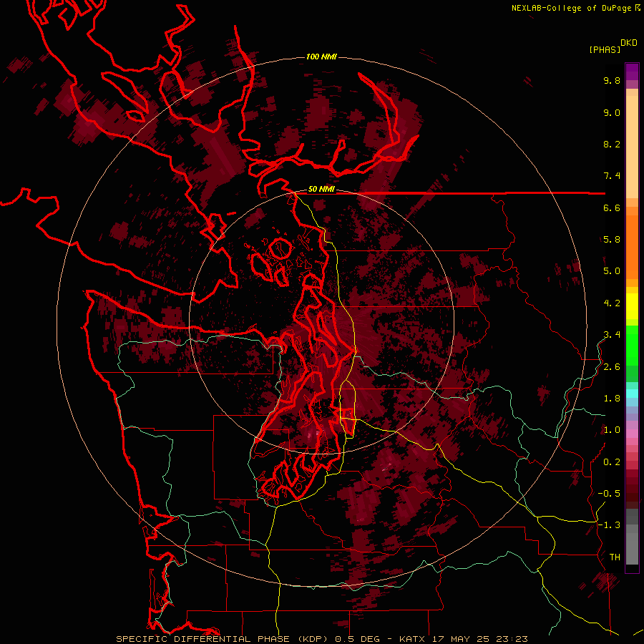
Task: Select the 0.2 value on the legend
Action: pos(612,462)
